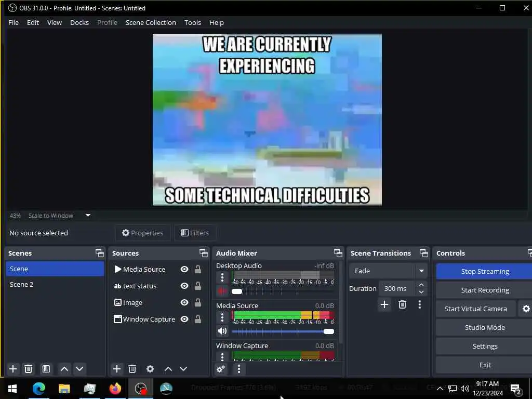The image size is (532, 399).
Task: Hide the Media Source source
Action: (x=184, y=269)
